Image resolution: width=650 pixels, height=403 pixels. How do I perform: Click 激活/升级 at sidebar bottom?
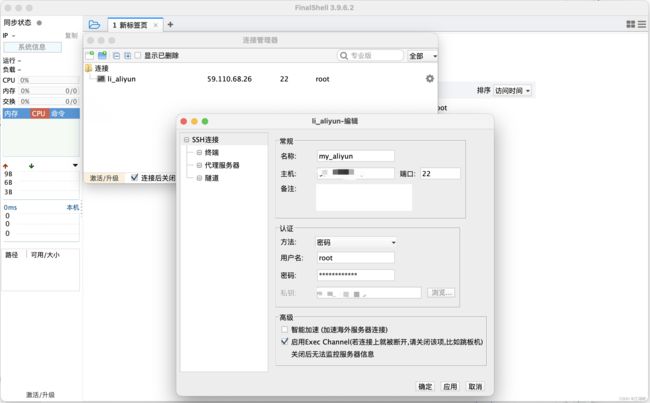point(40,395)
